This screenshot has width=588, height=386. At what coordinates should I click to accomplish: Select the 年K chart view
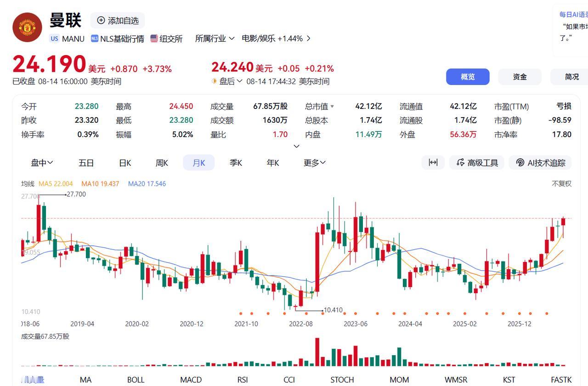(273, 163)
